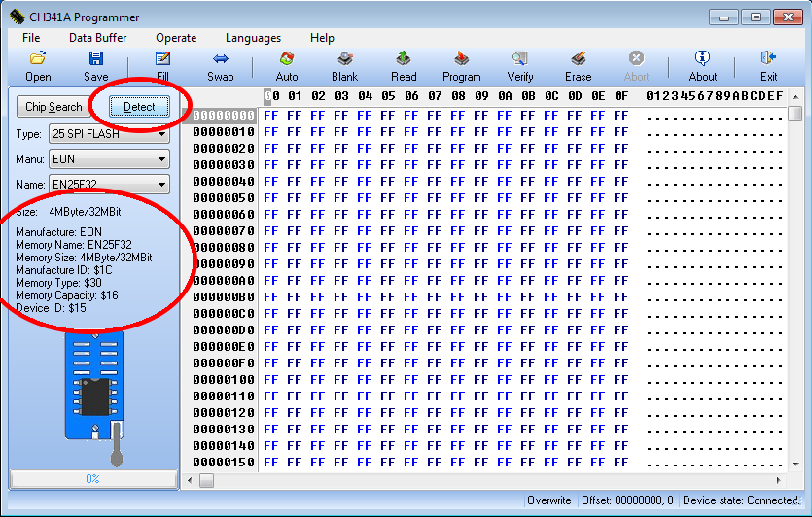Click the Manufacture: EON info line
The width and height of the screenshot is (812, 517).
coord(58,232)
